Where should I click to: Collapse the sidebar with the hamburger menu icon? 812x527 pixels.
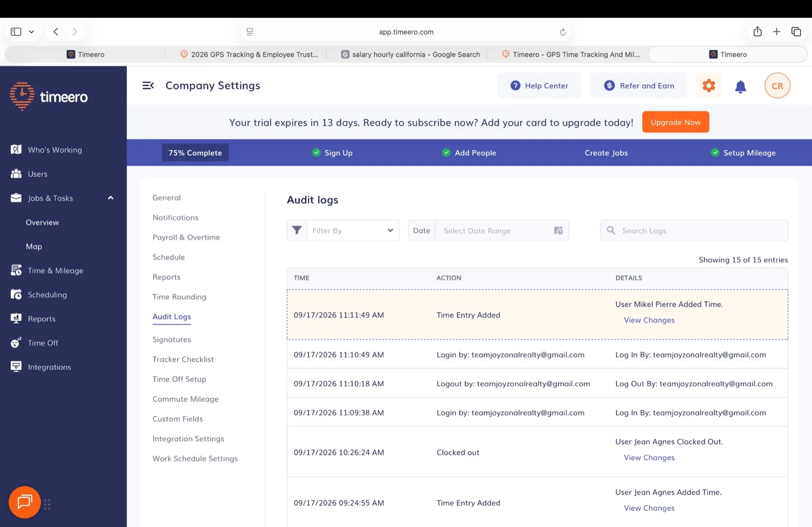(x=148, y=86)
